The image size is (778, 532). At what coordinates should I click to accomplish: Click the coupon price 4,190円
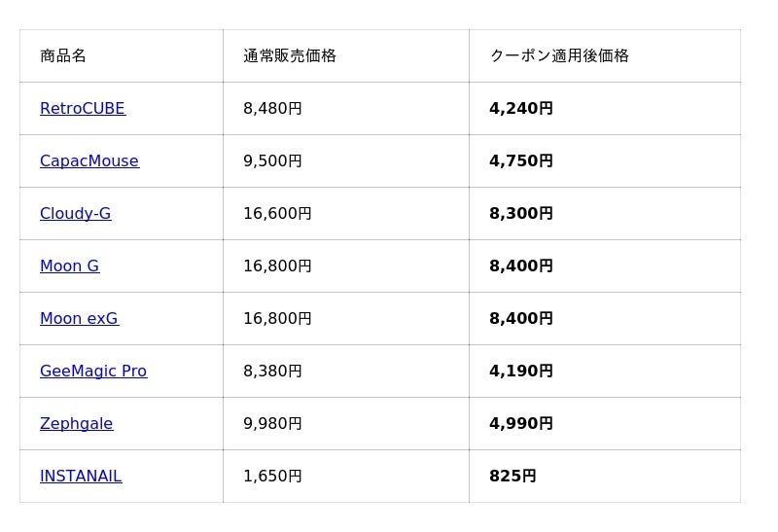521,372
